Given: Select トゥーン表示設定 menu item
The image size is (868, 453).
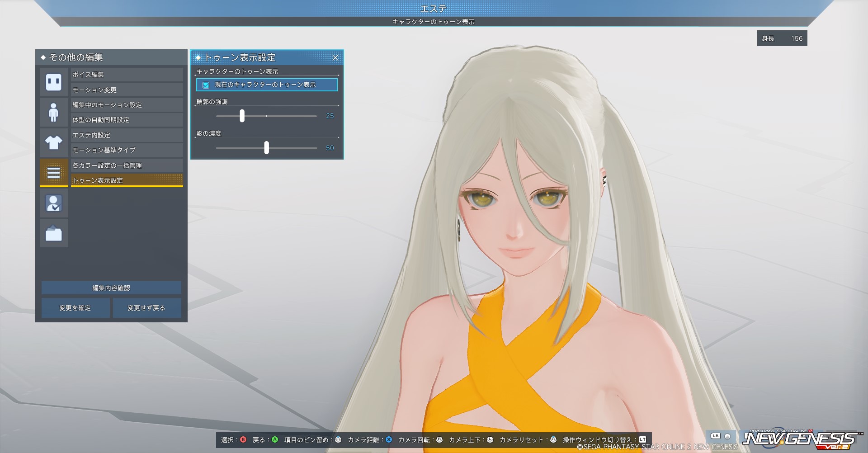Looking at the screenshot, I should pyautogui.click(x=127, y=180).
